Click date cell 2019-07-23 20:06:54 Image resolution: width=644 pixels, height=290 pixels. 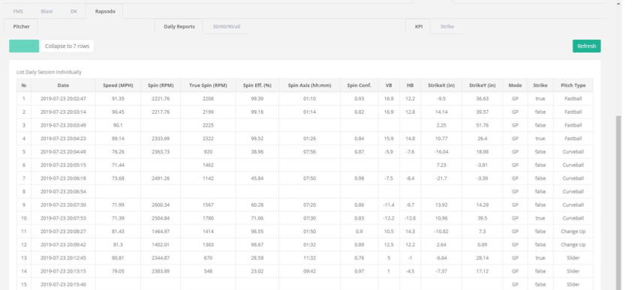(x=63, y=192)
